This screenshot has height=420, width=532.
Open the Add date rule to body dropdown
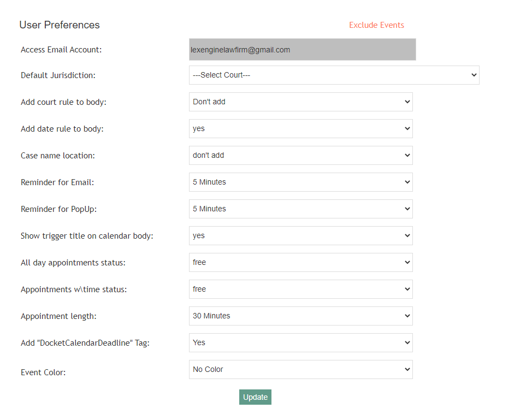click(300, 129)
